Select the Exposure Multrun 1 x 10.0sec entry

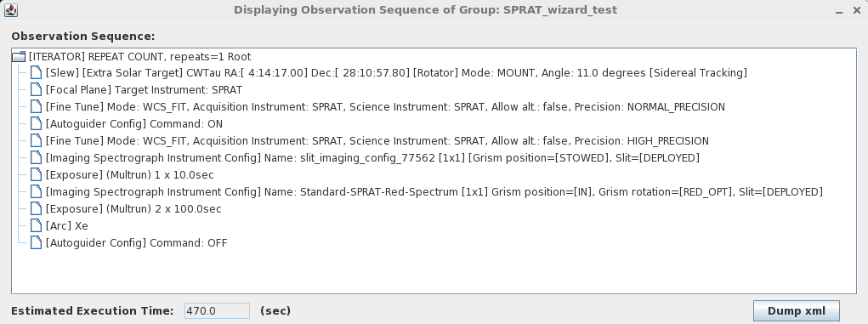click(129, 175)
